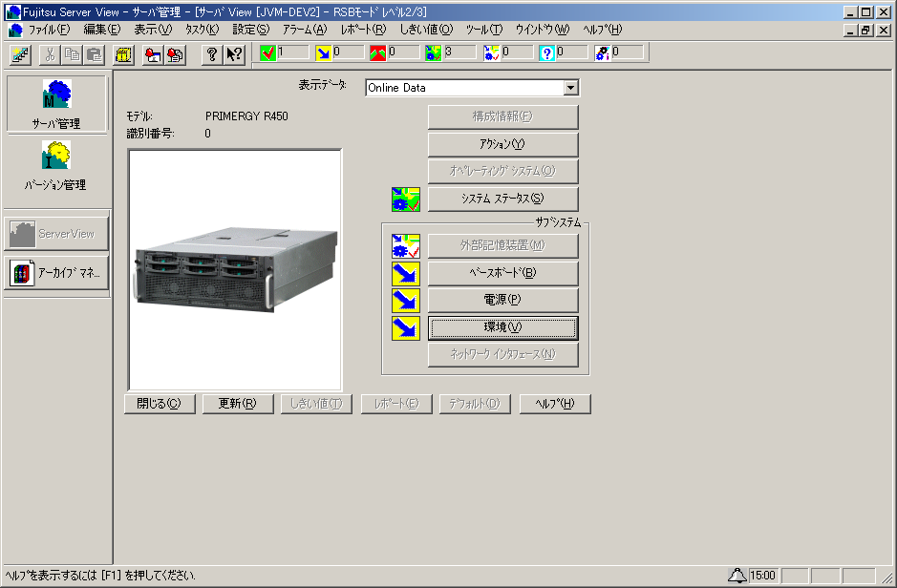
Task: Click the first red alarm toolbar icon
Action: (x=153, y=54)
